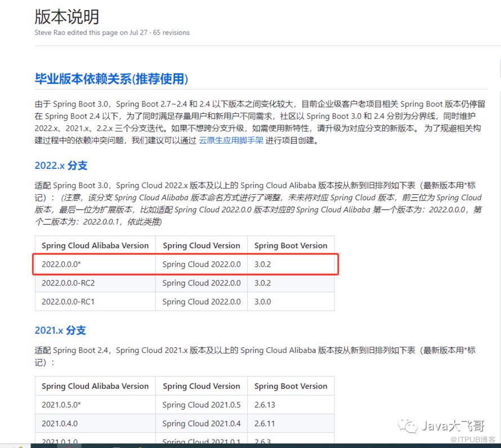Click Spring Boot Version header in 2021.x table
The image size is (501, 448).
[291, 386]
